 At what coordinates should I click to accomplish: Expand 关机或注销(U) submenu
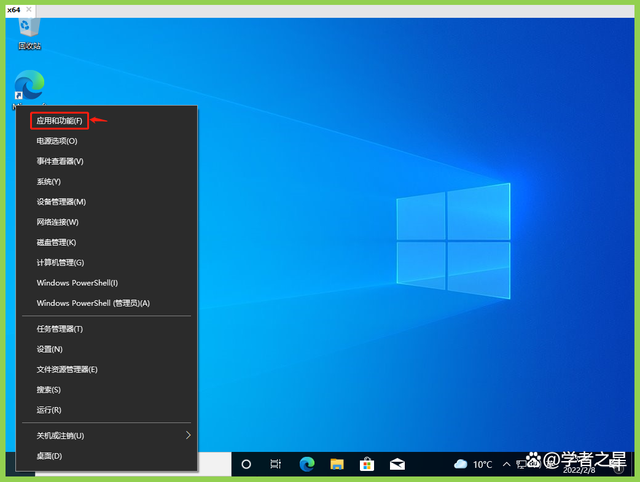(x=106, y=435)
